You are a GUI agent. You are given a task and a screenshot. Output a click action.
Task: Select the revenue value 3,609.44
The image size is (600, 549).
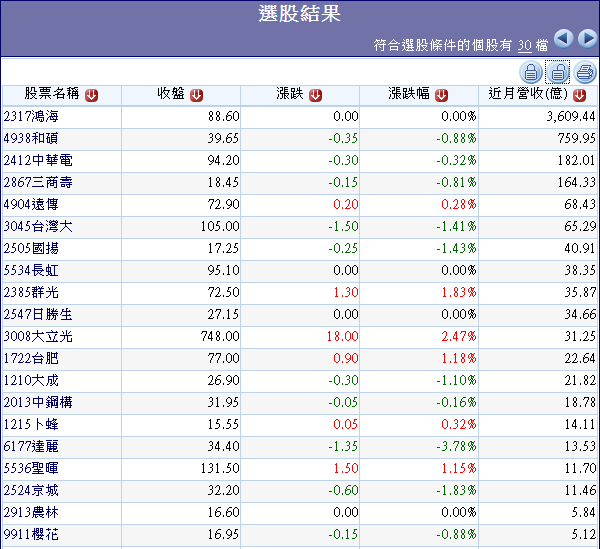click(x=571, y=116)
